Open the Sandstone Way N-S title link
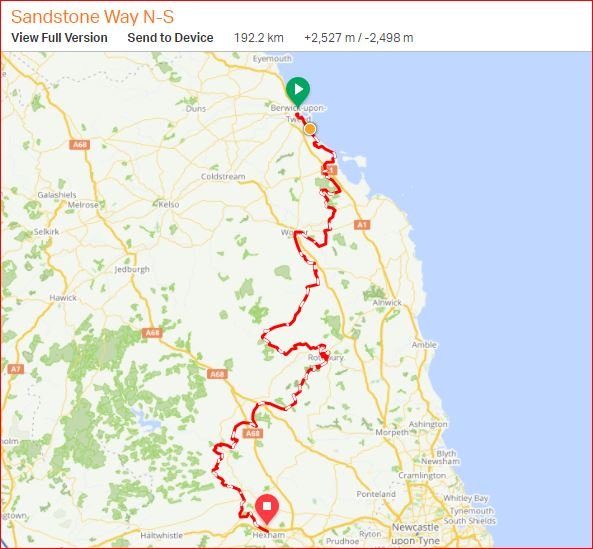593x549 pixels. point(92,17)
